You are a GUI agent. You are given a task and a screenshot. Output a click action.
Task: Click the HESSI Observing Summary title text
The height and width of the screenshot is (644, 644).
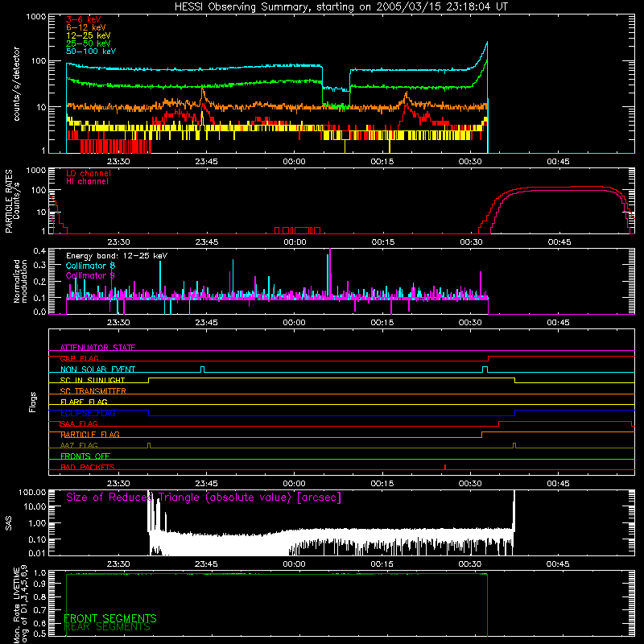click(341, 7)
